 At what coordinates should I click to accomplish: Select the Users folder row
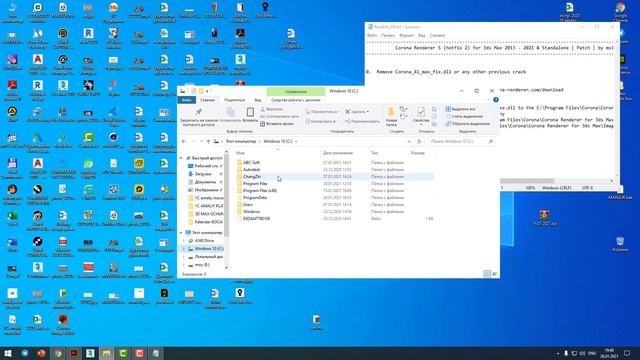(335, 204)
